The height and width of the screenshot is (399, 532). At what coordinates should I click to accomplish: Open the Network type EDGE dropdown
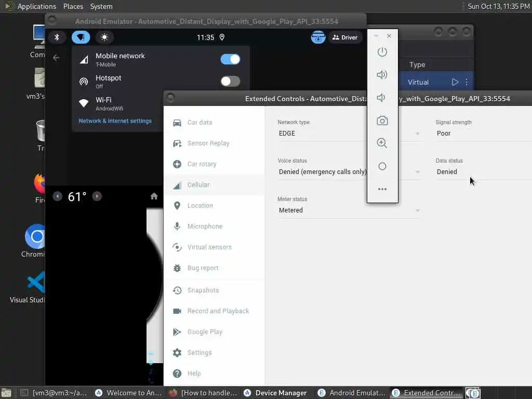click(x=349, y=134)
